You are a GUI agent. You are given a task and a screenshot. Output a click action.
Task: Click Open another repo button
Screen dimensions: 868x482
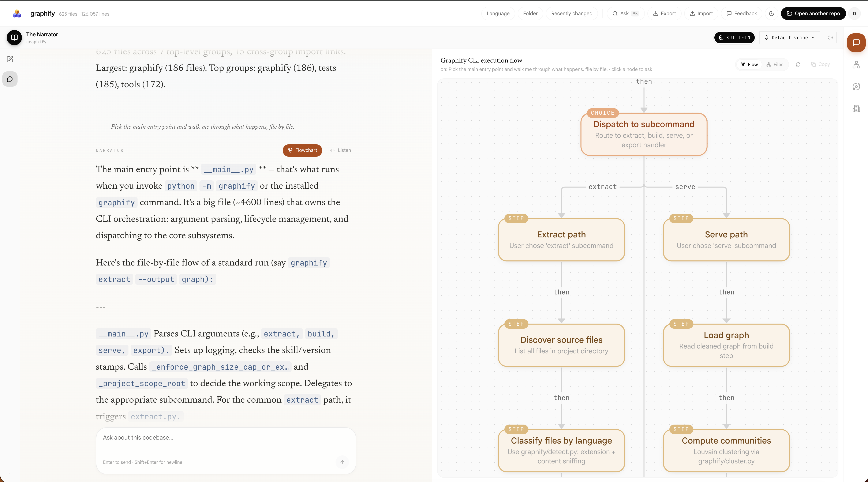tap(813, 14)
